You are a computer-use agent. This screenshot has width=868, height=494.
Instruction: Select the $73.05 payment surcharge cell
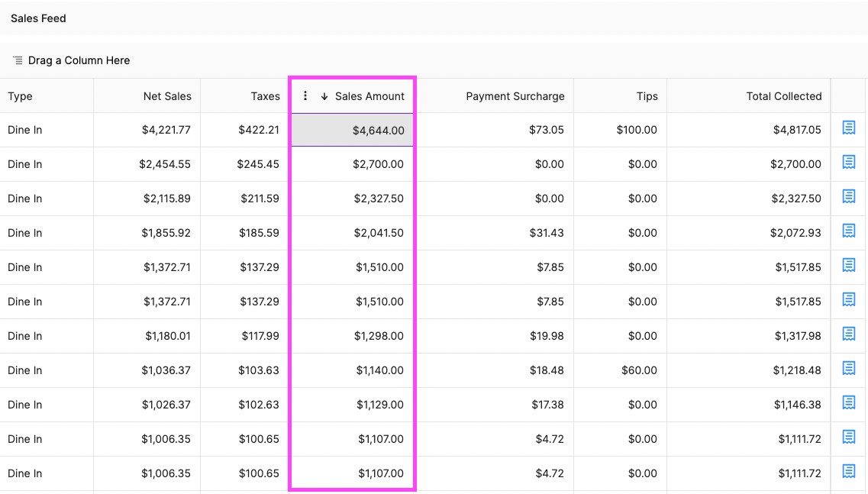[x=546, y=130]
